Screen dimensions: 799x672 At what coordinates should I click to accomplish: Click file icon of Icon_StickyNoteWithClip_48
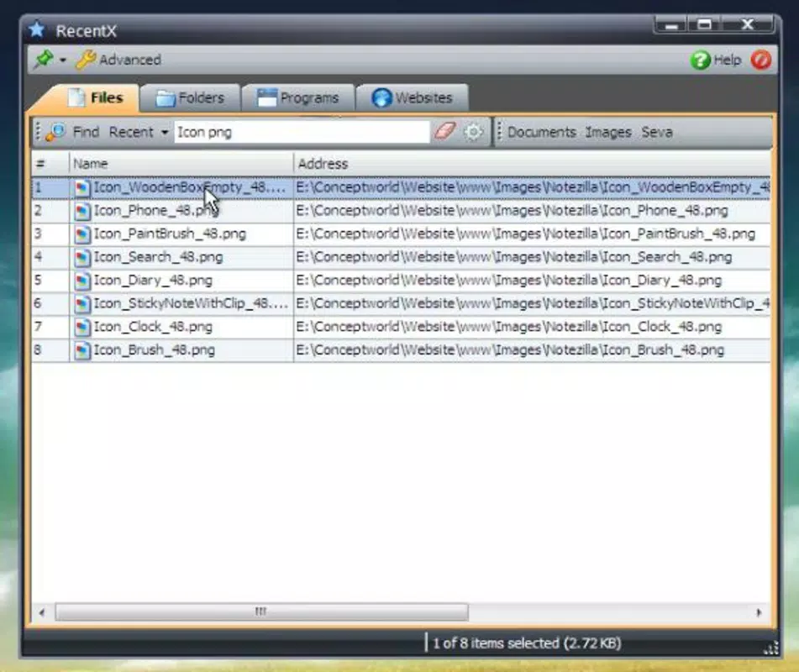point(82,304)
